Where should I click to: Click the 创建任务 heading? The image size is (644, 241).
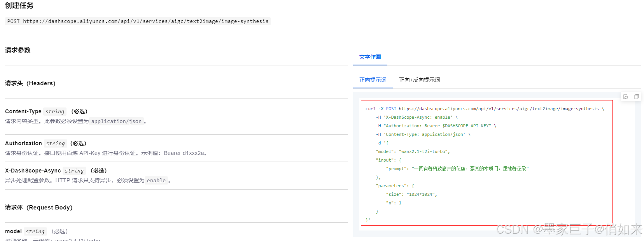click(x=19, y=5)
